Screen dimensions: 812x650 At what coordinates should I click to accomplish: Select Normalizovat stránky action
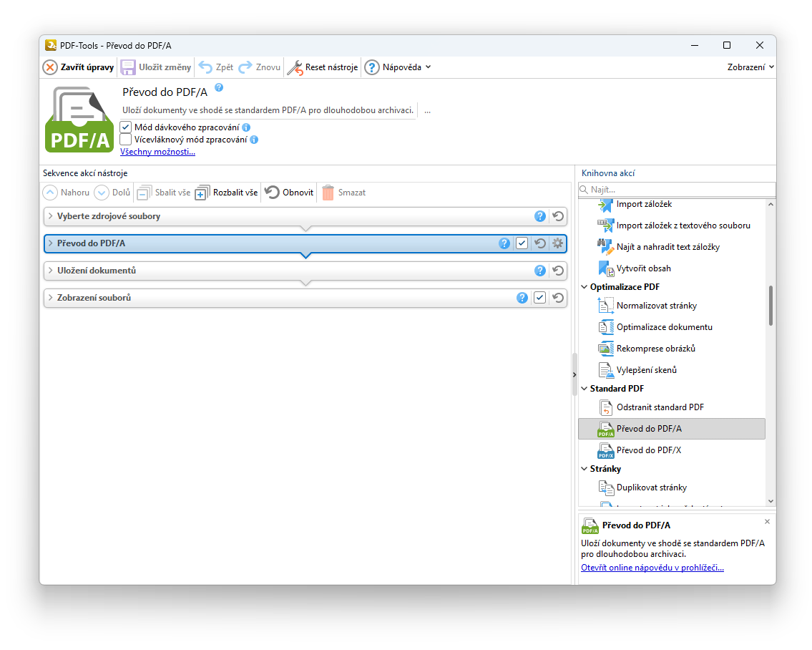[x=672, y=306]
